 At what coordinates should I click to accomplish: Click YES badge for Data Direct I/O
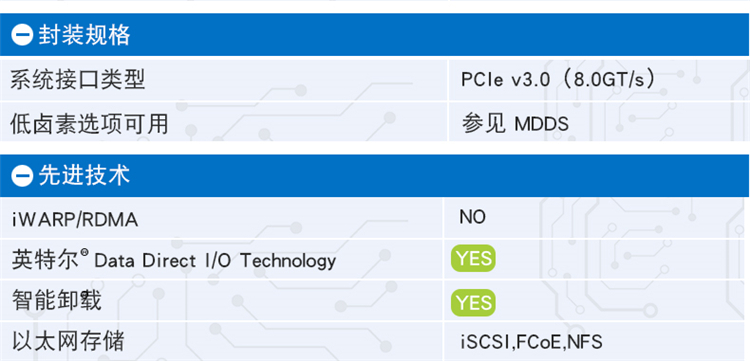(x=473, y=258)
